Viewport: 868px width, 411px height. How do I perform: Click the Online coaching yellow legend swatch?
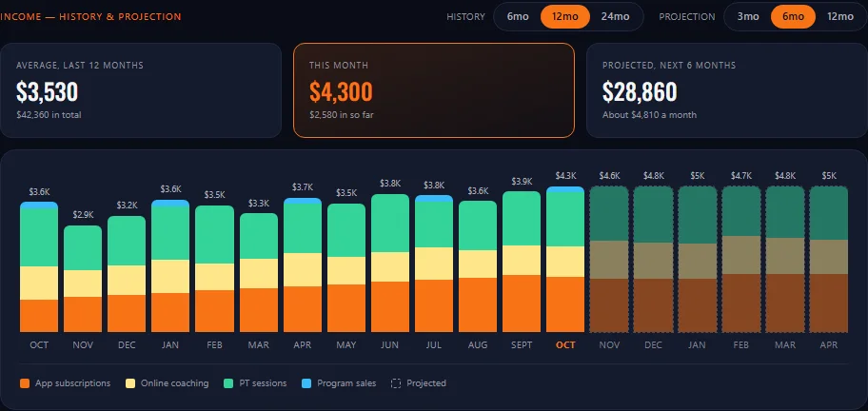click(130, 383)
